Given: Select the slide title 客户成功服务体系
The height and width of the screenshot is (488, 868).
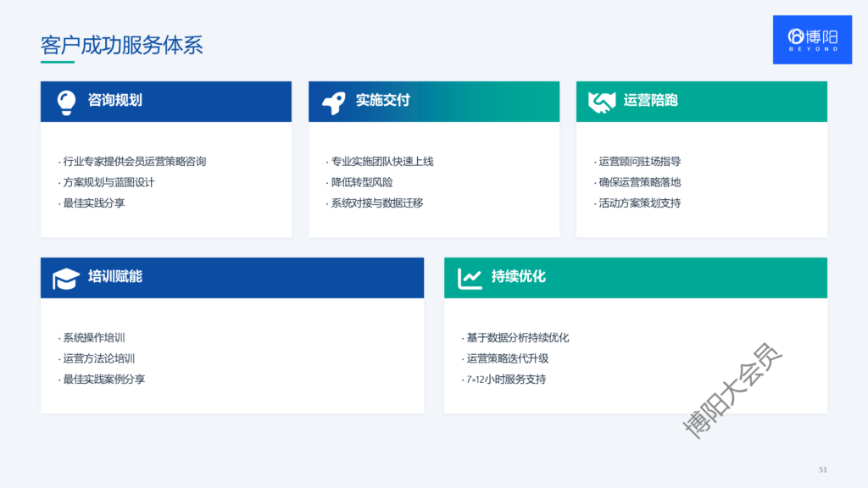Looking at the screenshot, I should pos(122,45).
